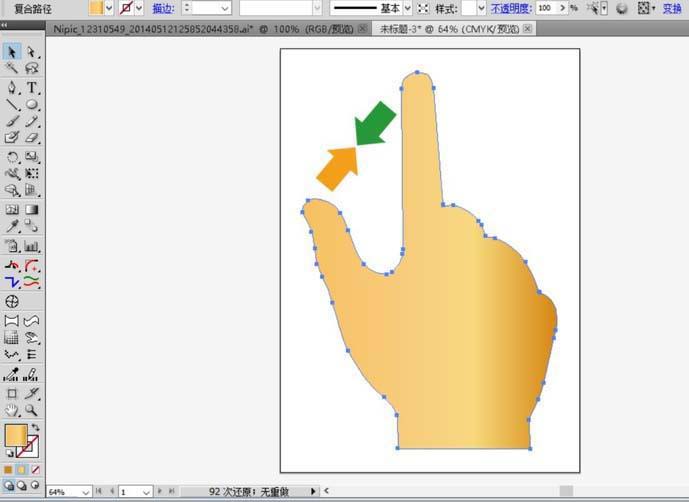Select the Selection tool black arrow
The image size is (689, 502).
point(12,52)
